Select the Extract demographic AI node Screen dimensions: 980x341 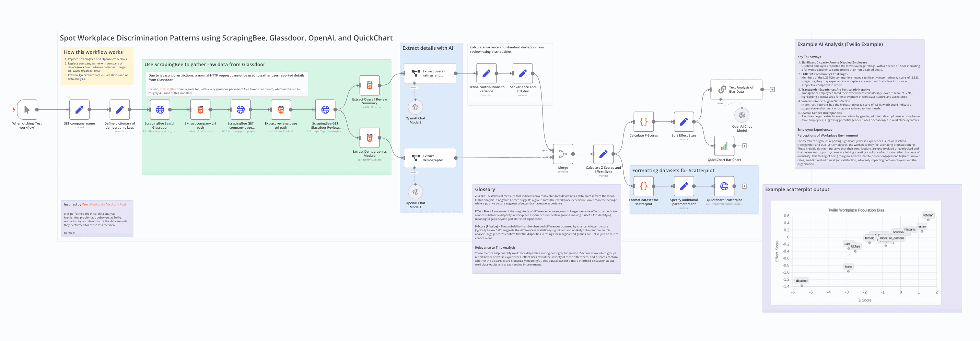pos(430,158)
